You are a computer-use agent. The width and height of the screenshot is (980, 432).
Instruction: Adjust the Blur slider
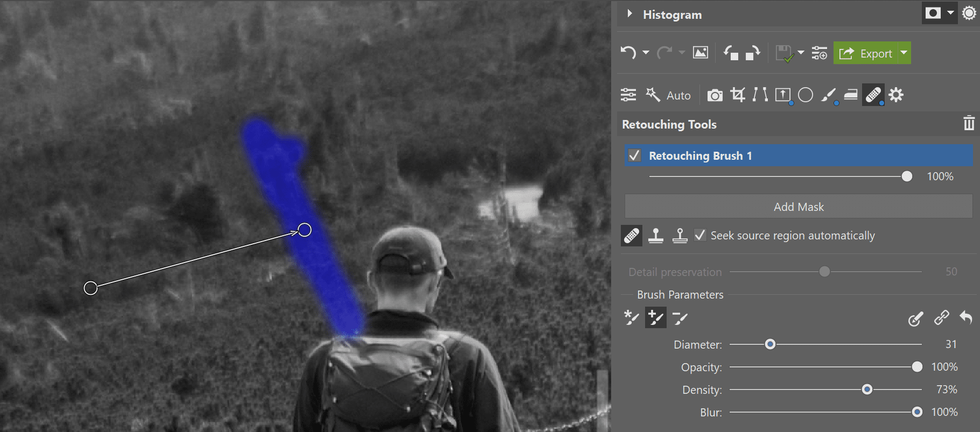(917, 412)
